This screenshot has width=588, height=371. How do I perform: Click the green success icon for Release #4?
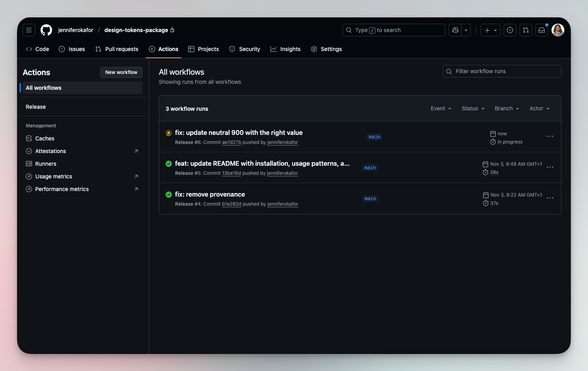tap(169, 195)
